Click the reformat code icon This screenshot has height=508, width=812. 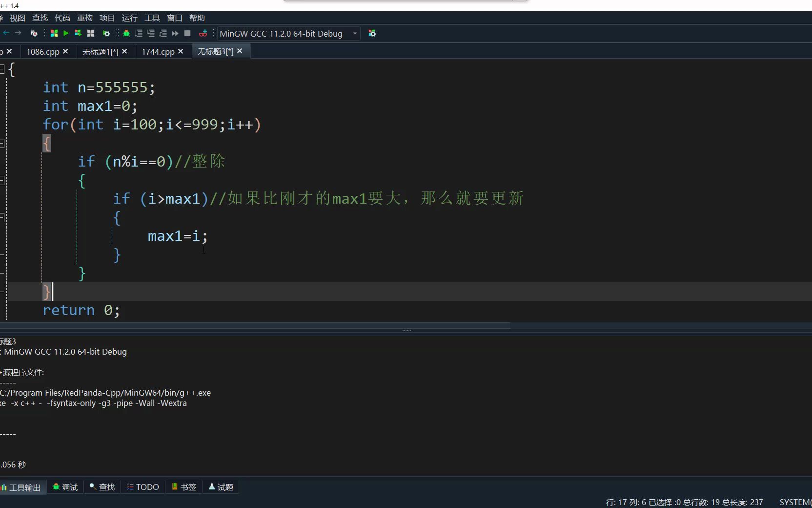34,33
